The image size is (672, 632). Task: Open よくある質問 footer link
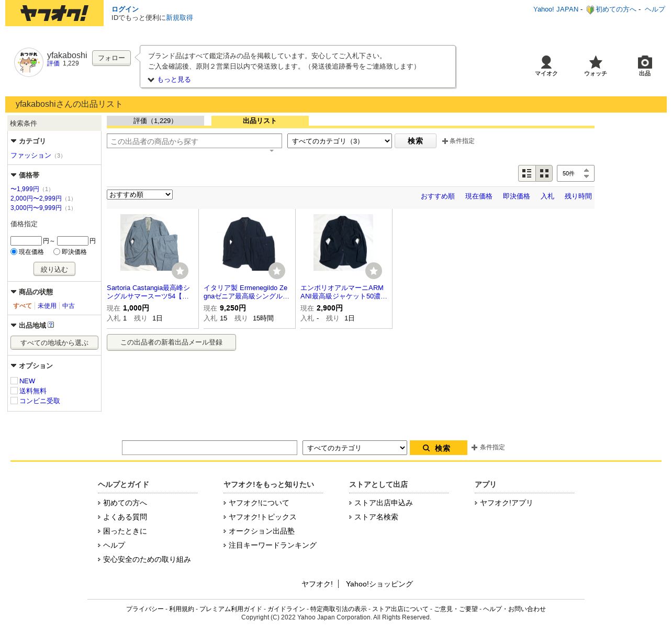click(125, 517)
